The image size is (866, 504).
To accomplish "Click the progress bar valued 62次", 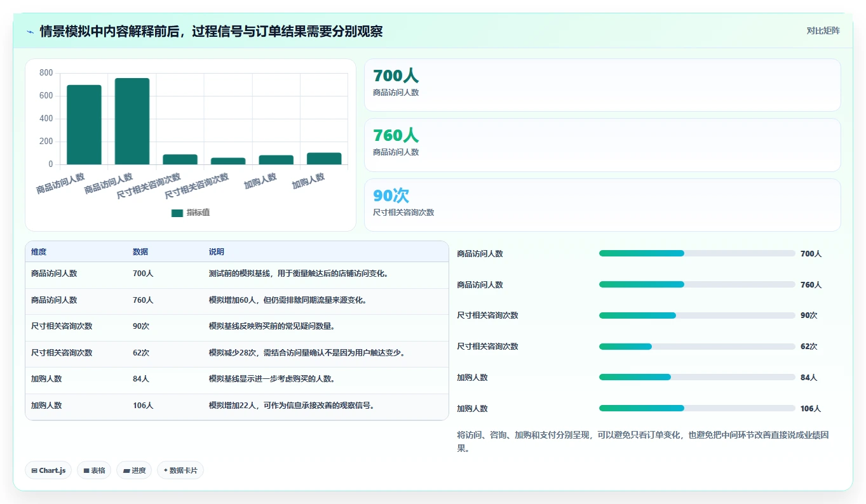I will [697, 347].
